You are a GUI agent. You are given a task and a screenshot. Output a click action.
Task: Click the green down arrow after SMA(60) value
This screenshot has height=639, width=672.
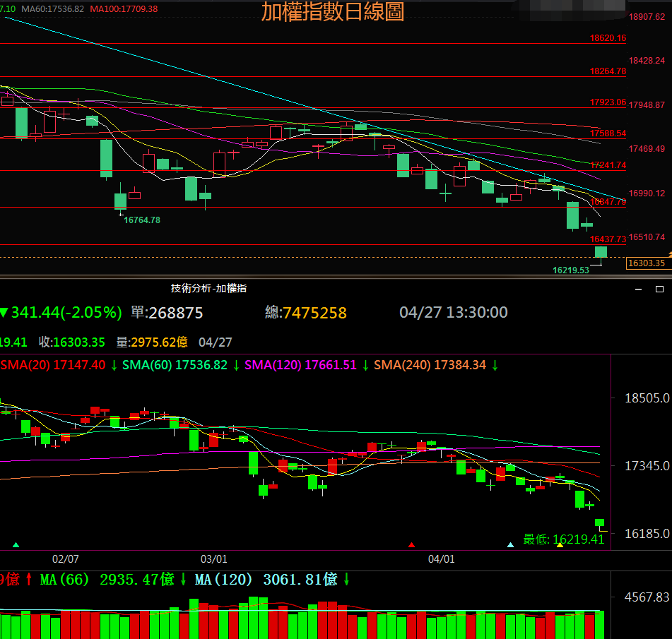pos(236,365)
